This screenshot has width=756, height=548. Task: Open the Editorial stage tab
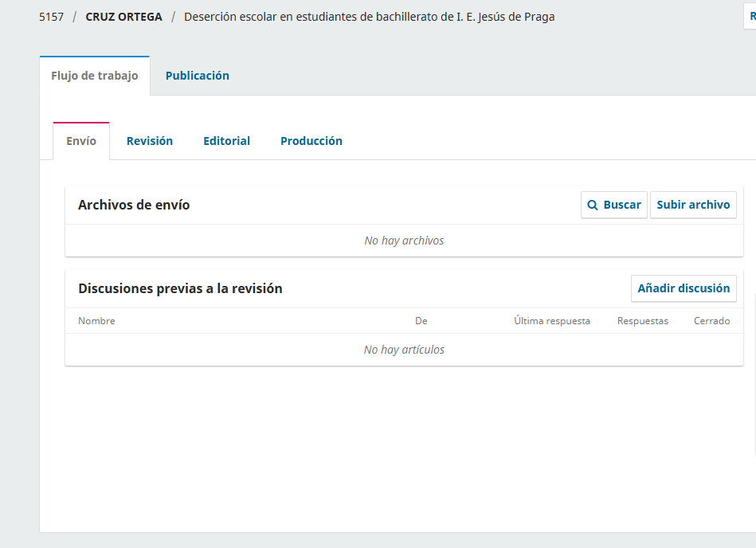pyautogui.click(x=226, y=141)
